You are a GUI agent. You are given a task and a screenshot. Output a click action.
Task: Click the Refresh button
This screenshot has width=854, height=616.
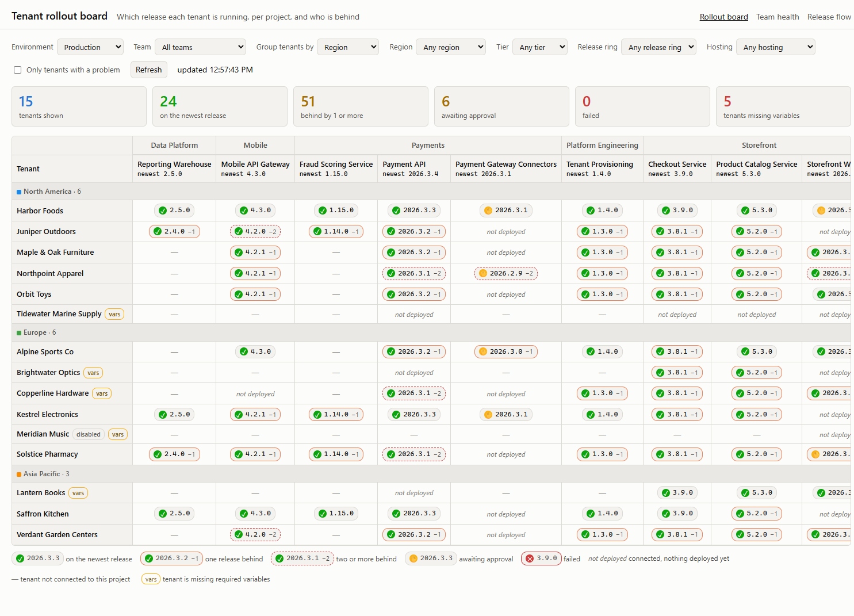click(x=149, y=70)
